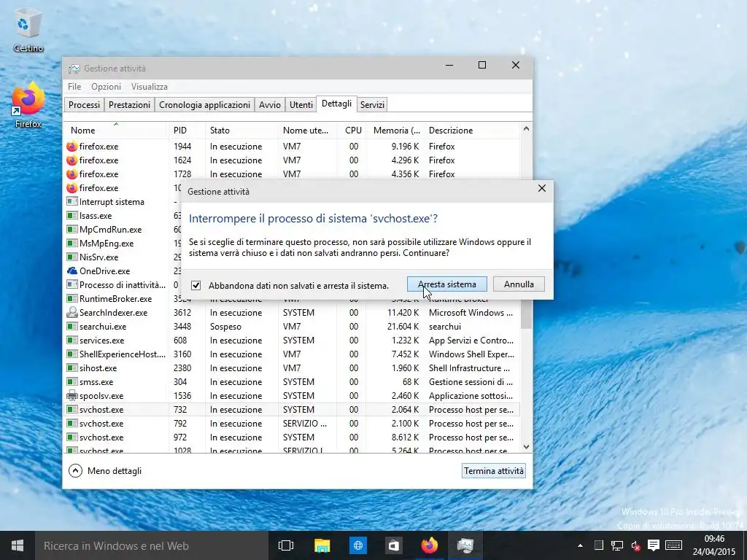The height and width of the screenshot is (560, 747).
Task: Click Termina attività button
Action: point(494,471)
